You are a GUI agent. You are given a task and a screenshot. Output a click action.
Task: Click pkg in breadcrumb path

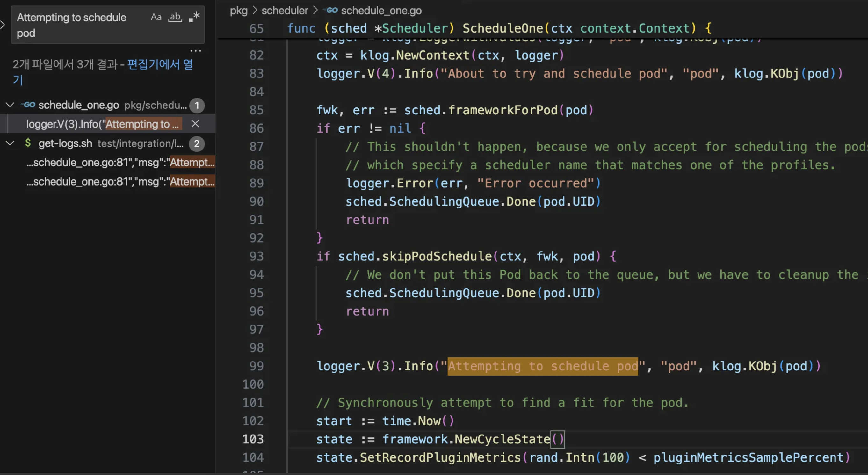pos(239,11)
